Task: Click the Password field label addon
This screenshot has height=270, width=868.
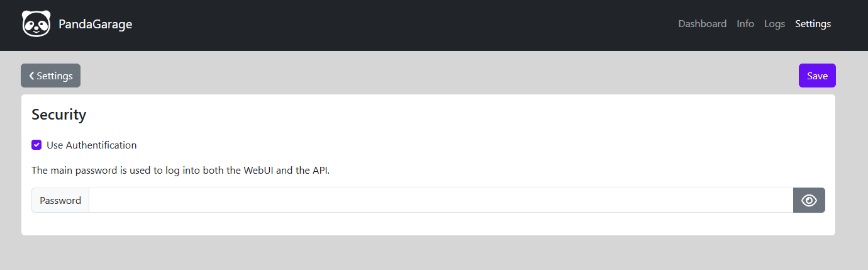Action: [60, 200]
